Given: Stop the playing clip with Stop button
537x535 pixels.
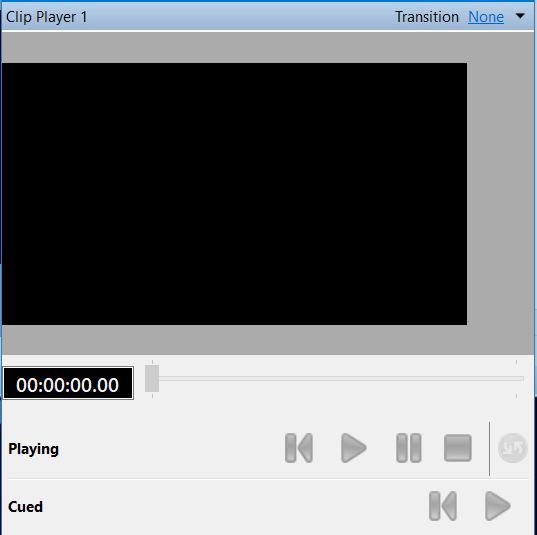Looking at the screenshot, I should pos(458,448).
